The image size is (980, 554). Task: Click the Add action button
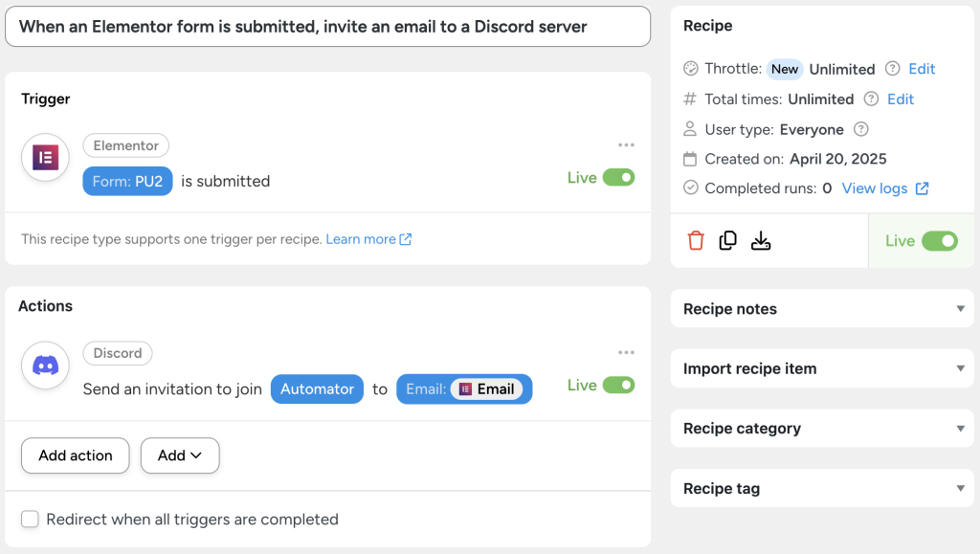click(x=75, y=455)
